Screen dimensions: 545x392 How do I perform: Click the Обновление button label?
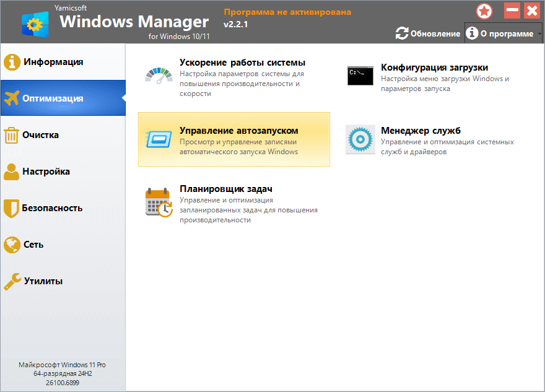pos(435,33)
